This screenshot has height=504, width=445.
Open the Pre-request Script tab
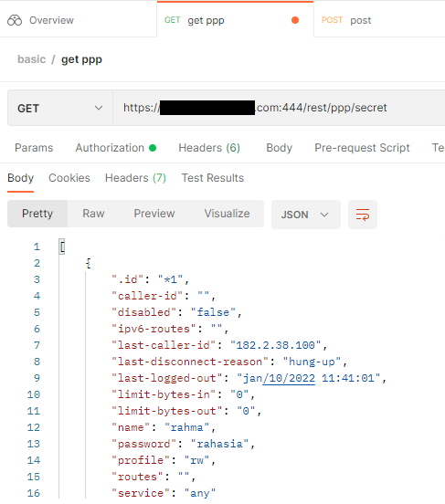[362, 148]
